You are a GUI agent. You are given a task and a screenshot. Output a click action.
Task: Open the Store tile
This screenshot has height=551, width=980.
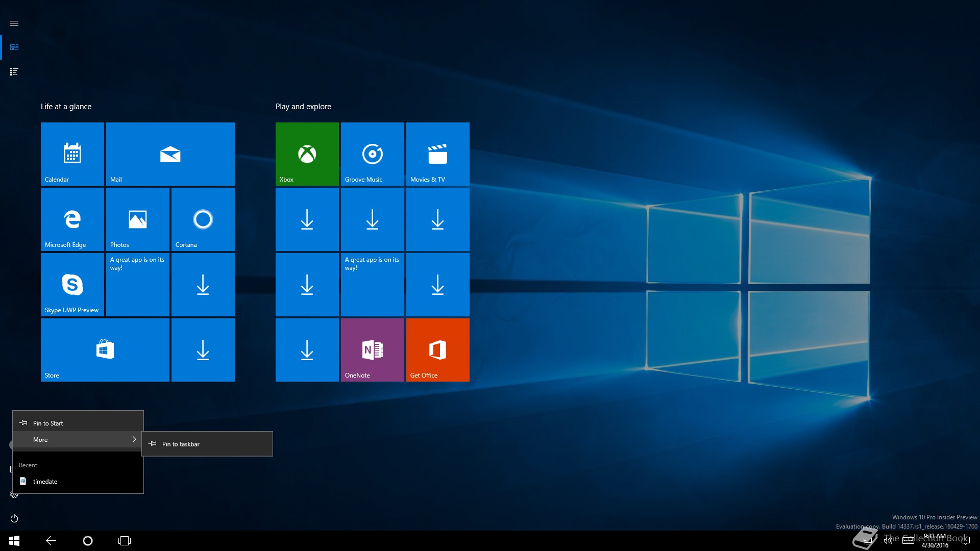[x=105, y=350]
